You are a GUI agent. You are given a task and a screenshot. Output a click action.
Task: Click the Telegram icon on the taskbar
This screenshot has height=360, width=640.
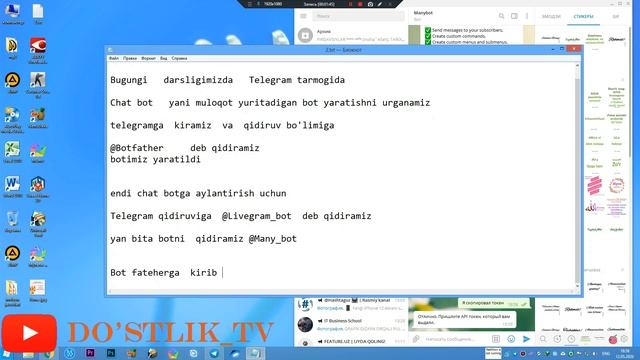point(214,353)
